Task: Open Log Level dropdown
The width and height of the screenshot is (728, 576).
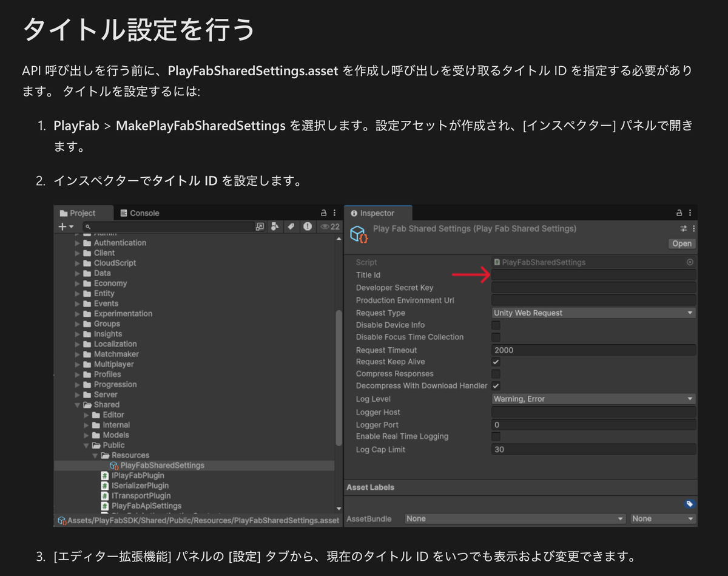Action: [x=593, y=399]
